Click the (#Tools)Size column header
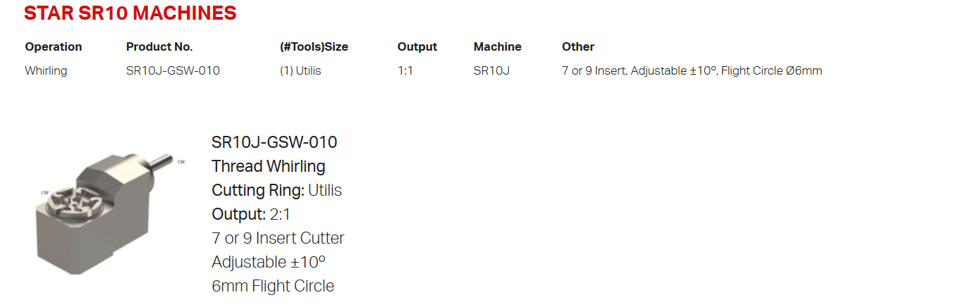Screen dimensions: 980x307 [314, 47]
